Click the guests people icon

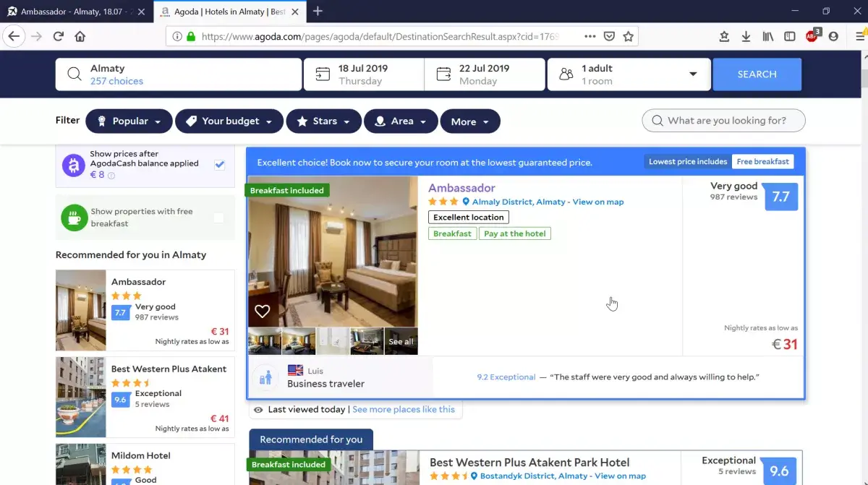pyautogui.click(x=566, y=74)
